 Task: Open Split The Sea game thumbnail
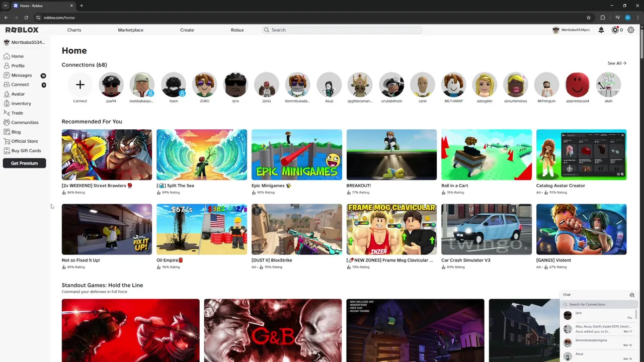[x=202, y=155]
